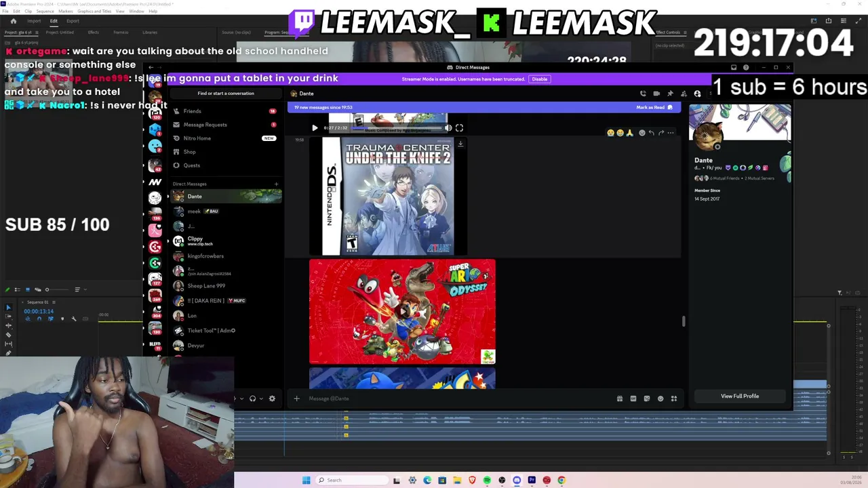Switch to Import tab in Premiere Pro

(x=34, y=21)
